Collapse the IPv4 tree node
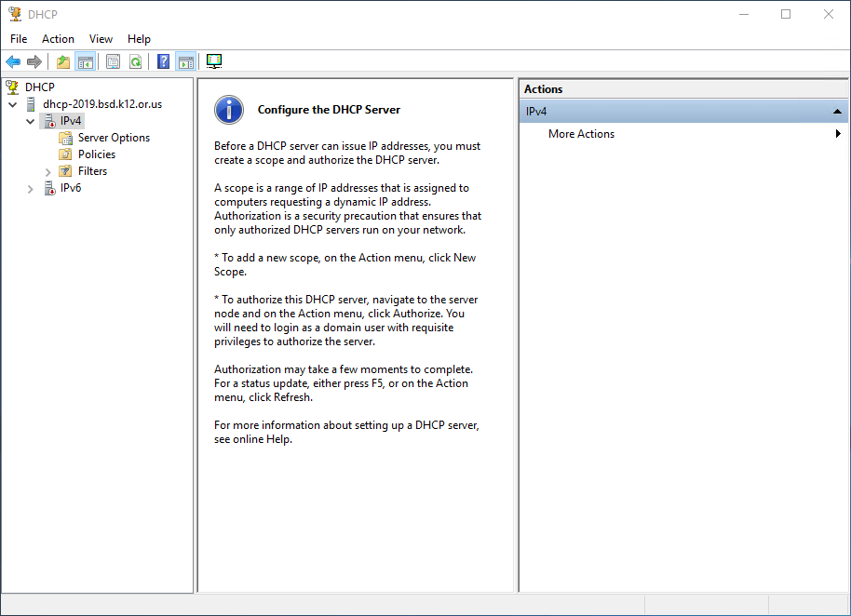Screen dimensions: 851x616 pyautogui.click(x=31, y=121)
